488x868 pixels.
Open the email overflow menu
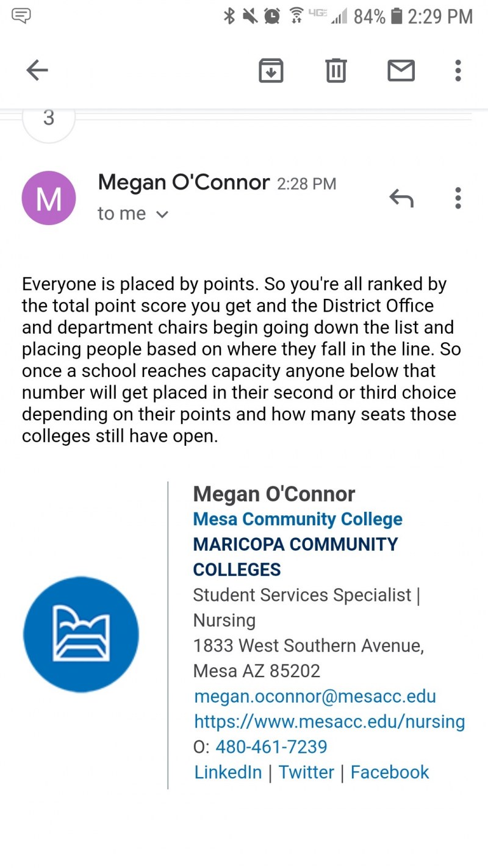(457, 70)
